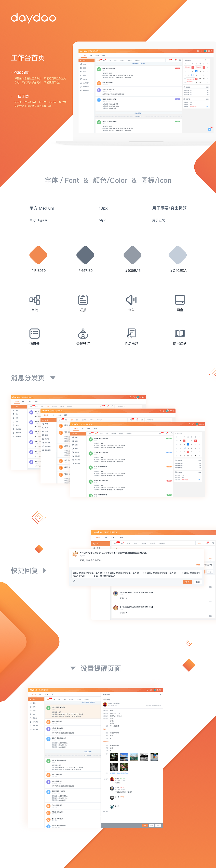This screenshot has width=216, height=868.
Task: Click the 图书借阅 book lending icon in the icon set
Action: pyautogui.click(x=180, y=333)
